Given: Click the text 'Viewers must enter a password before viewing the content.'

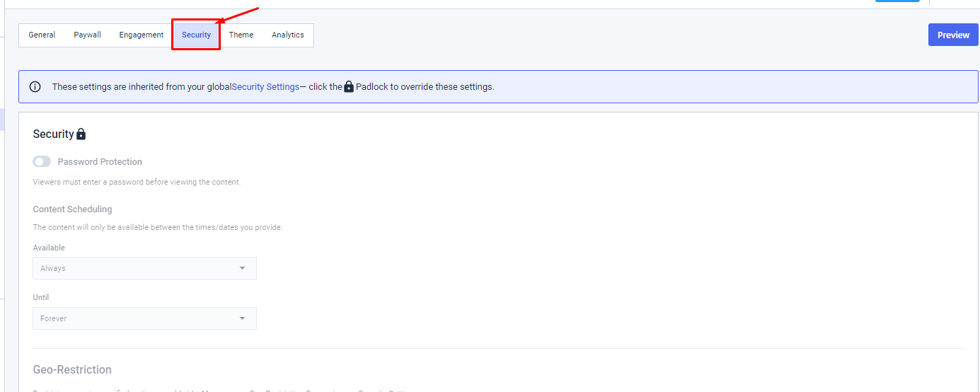Looking at the screenshot, I should [x=137, y=182].
